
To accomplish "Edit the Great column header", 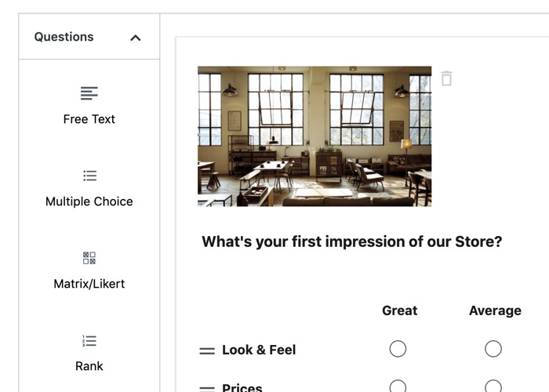I will 399,310.
